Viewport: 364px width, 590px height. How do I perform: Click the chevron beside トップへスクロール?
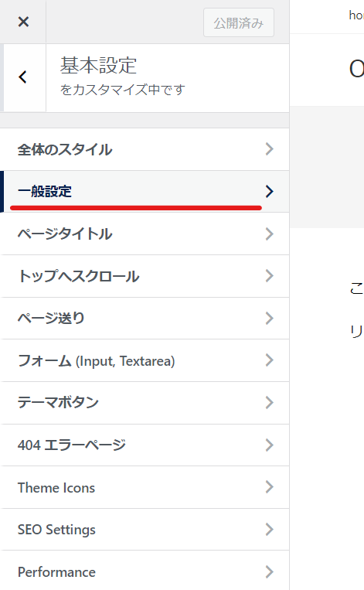click(269, 276)
